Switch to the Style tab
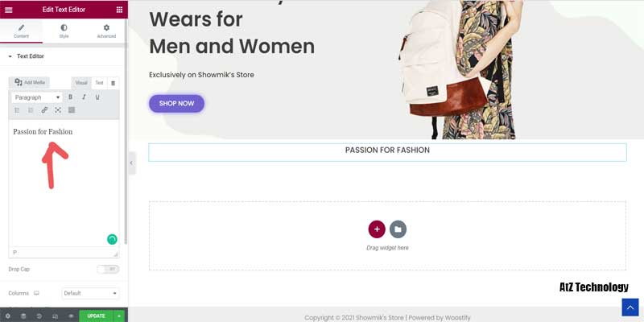Image resolution: width=644 pixels, height=322 pixels. pos(64,31)
